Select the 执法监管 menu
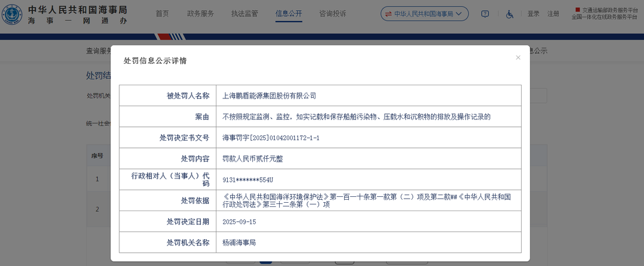Image resolution: width=644 pixels, height=266 pixels. click(x=244, y=14)
